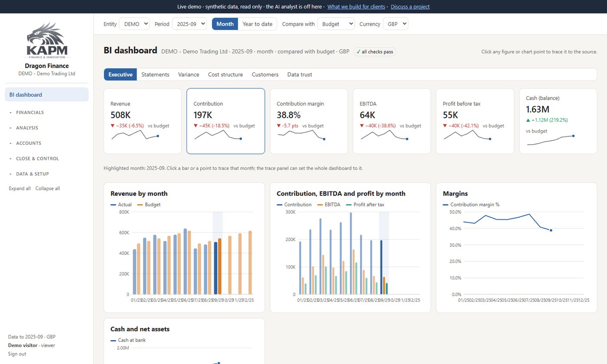Expand the Close & Control sidebar section
607x364 pixels.
(47, 159)
